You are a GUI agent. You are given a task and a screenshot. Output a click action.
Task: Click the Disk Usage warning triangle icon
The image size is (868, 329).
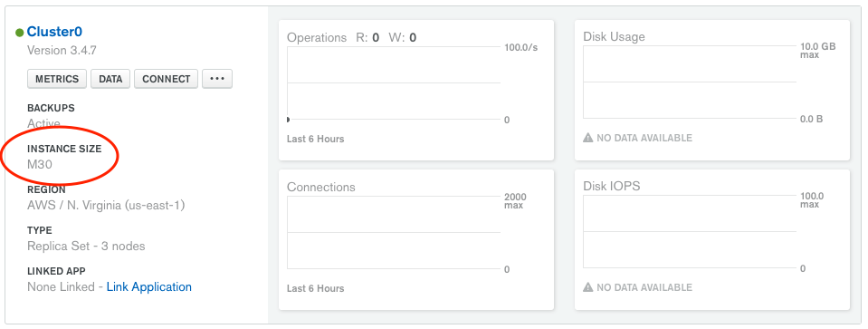(x=588, y=138)
